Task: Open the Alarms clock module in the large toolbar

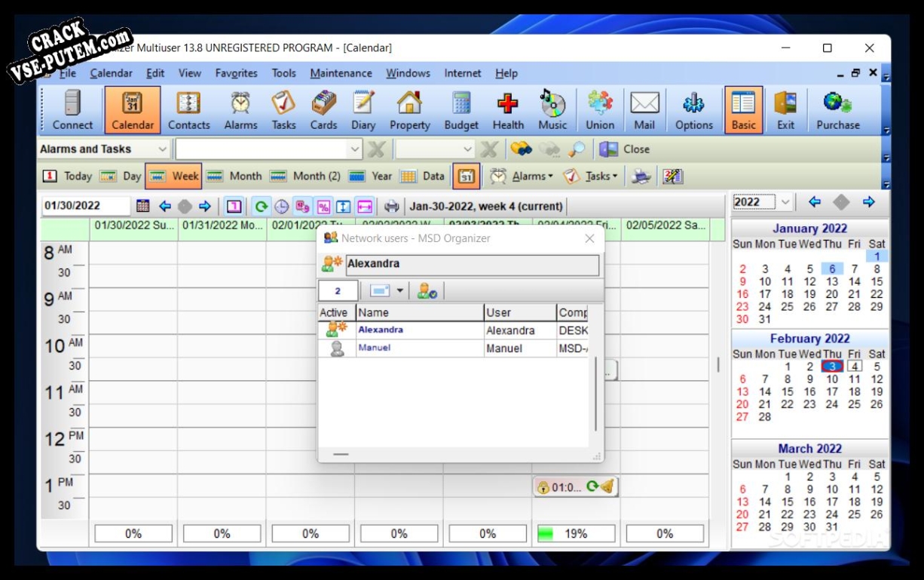Action: 240,110
